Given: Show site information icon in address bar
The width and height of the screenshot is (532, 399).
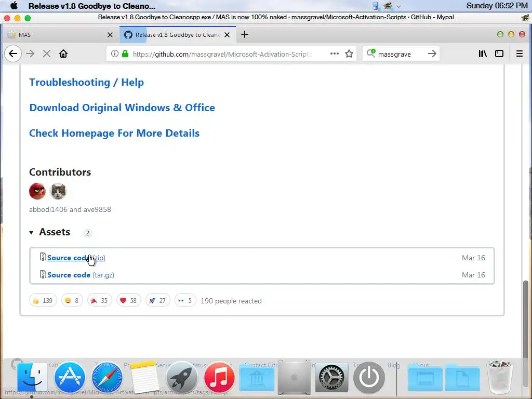Looking at the screenshot, I should point(115,54).
